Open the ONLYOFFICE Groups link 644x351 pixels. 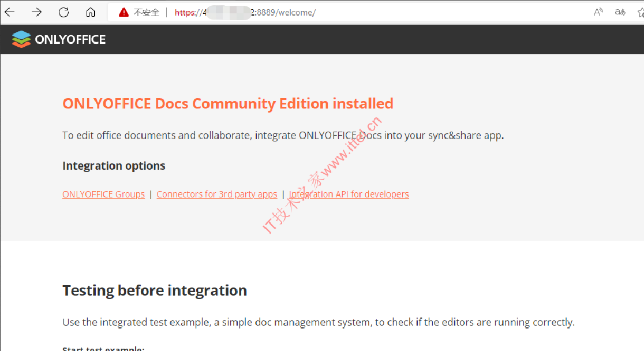103,194
